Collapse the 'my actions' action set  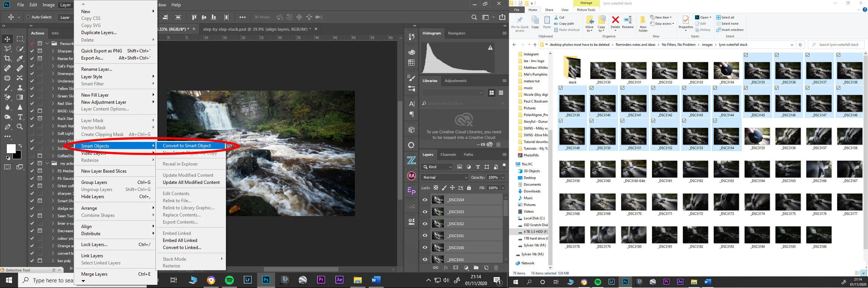point(47,164)
